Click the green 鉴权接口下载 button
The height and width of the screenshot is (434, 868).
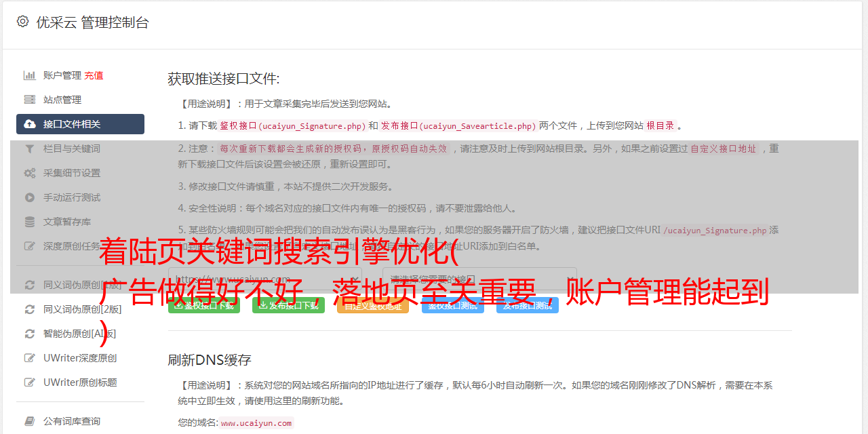204,305
